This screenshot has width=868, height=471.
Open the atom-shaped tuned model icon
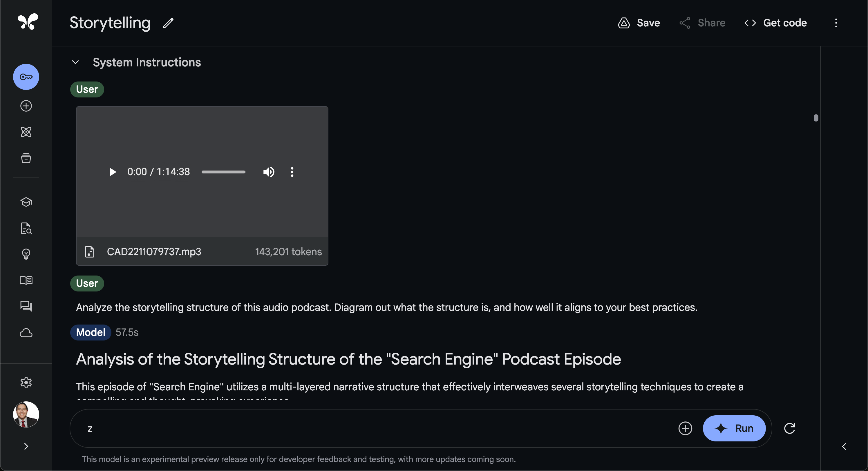point(26,132)
